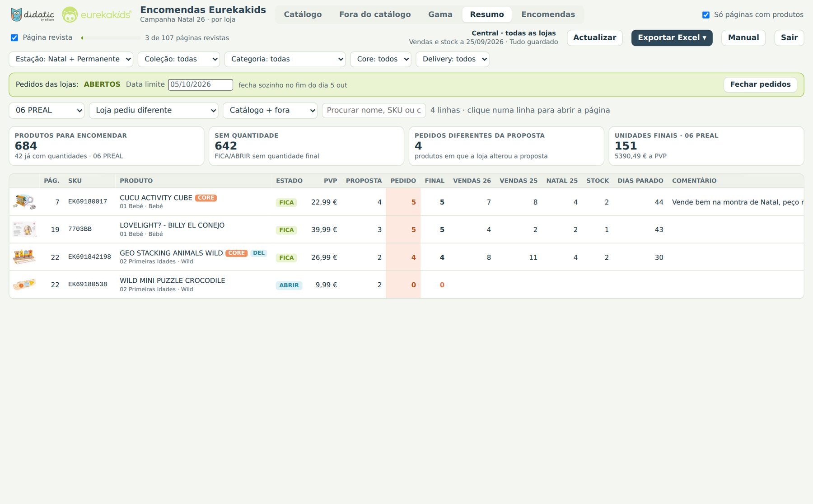Click SKU 7703BB
Viewport: 813px width, 504px height.
click(80, 229)
